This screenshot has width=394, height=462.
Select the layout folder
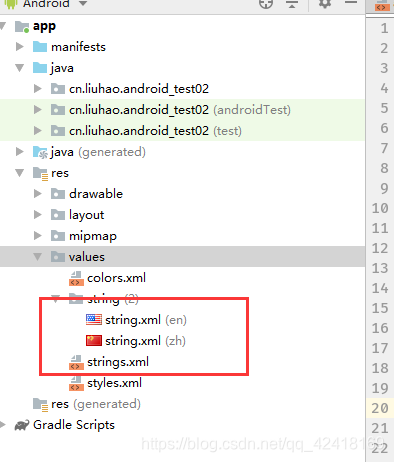coord(87,215)
